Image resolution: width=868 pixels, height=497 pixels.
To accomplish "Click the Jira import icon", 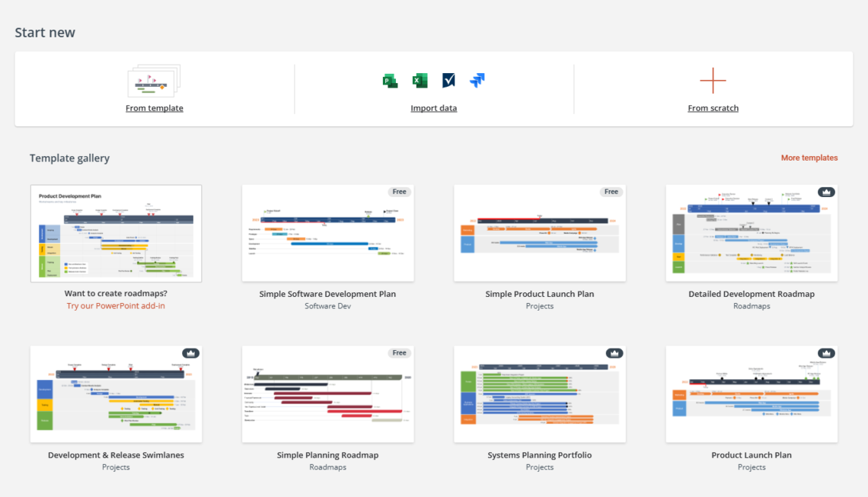I will (477, 81).
